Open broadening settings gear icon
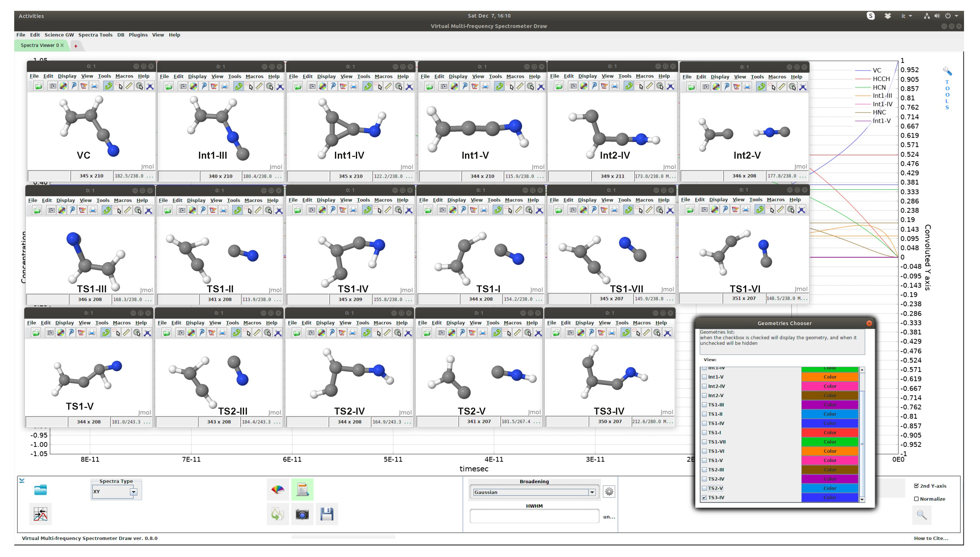Screen dimensions: 980x557 click(x=609, y=491)
